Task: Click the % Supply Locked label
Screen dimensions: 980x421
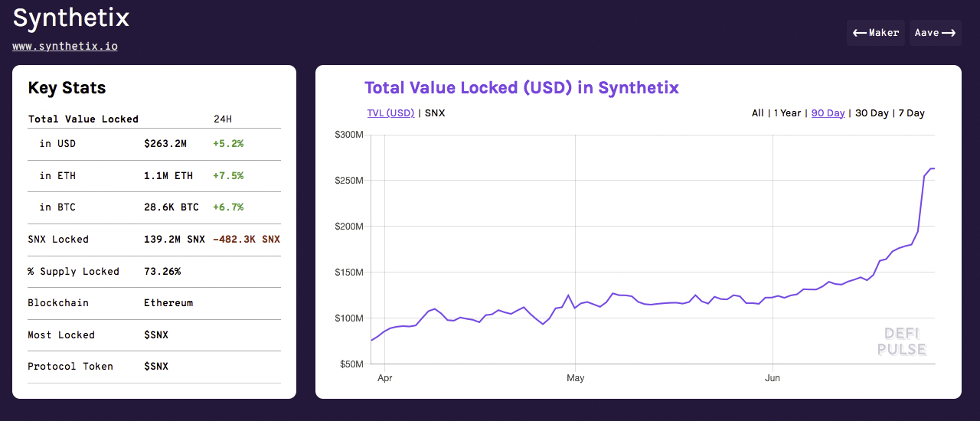Action: pyautogui.click(x=73, y=272)
